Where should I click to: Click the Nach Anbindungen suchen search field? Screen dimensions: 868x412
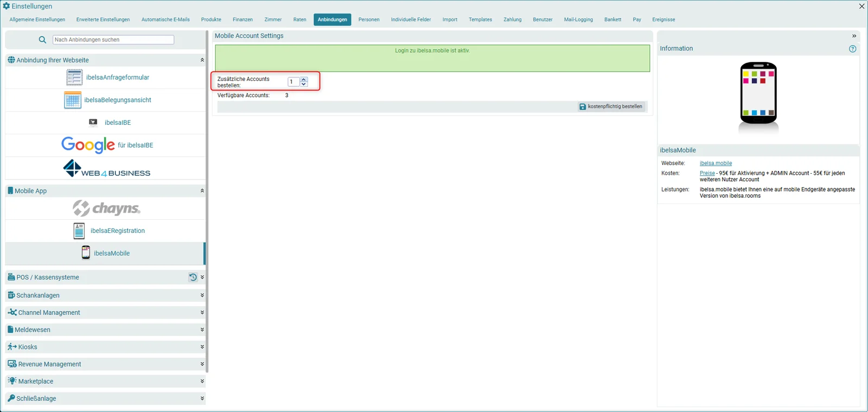coord(113,40)
